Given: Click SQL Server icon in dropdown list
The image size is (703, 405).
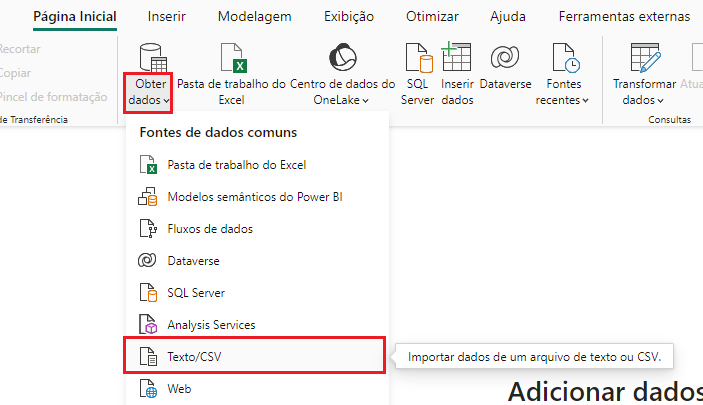Looking at the screenshot, I should [148, 292].
